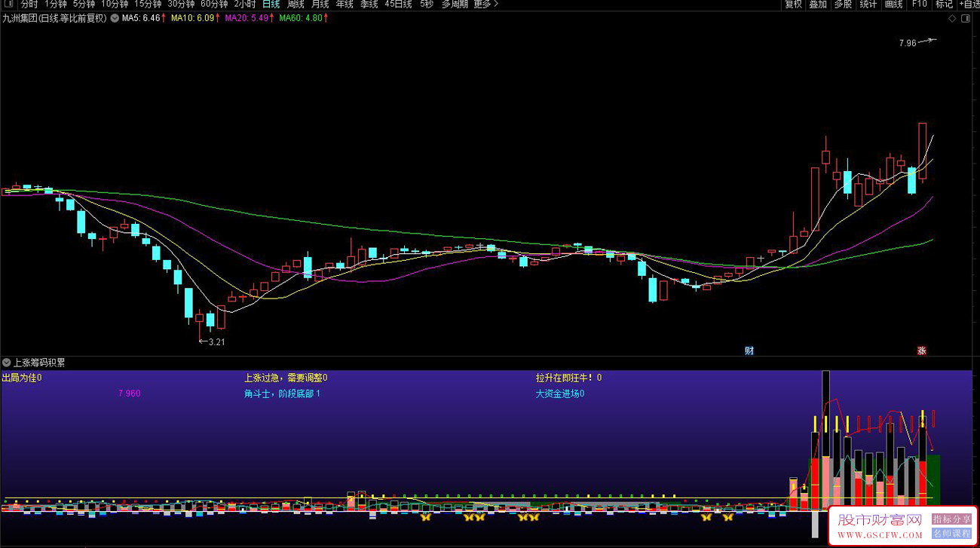
Task: Select the 1分钟 period tab
Action: [56, 5]
